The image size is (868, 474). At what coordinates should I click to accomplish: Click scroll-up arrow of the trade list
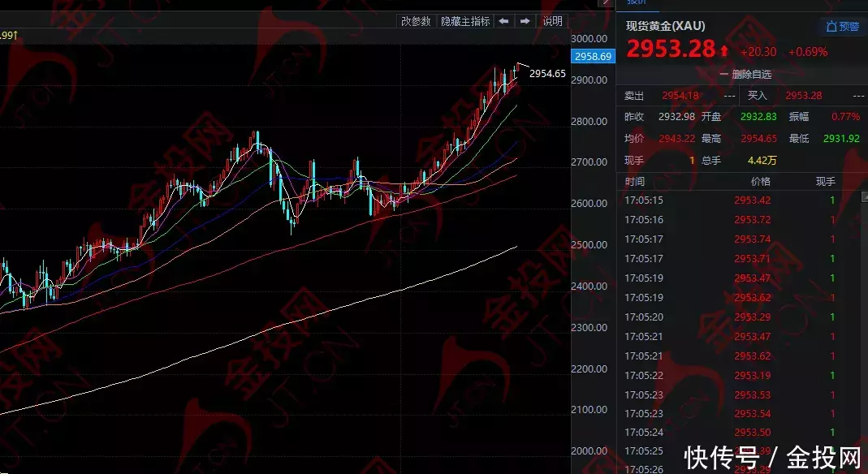pyautogui.click(x=862, y=197)
